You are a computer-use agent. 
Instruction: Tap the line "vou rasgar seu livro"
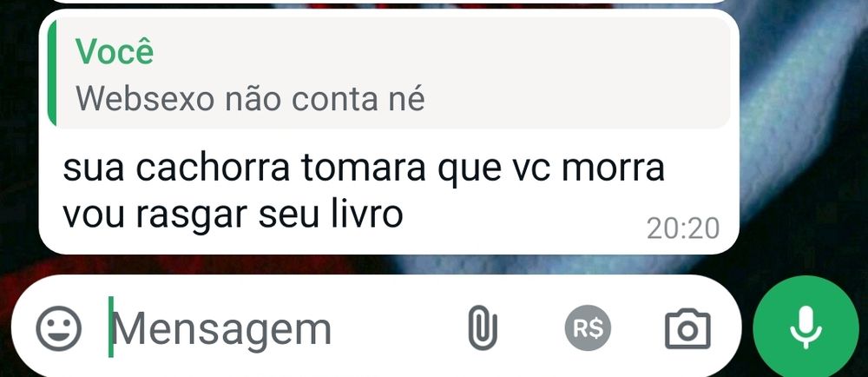[233, 215]
